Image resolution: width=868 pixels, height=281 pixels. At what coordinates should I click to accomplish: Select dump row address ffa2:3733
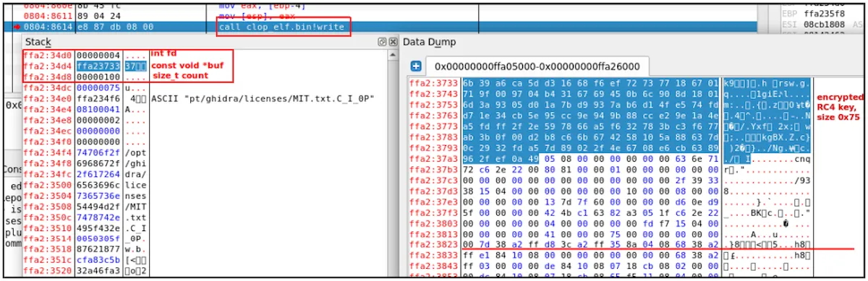click(434, 84)
